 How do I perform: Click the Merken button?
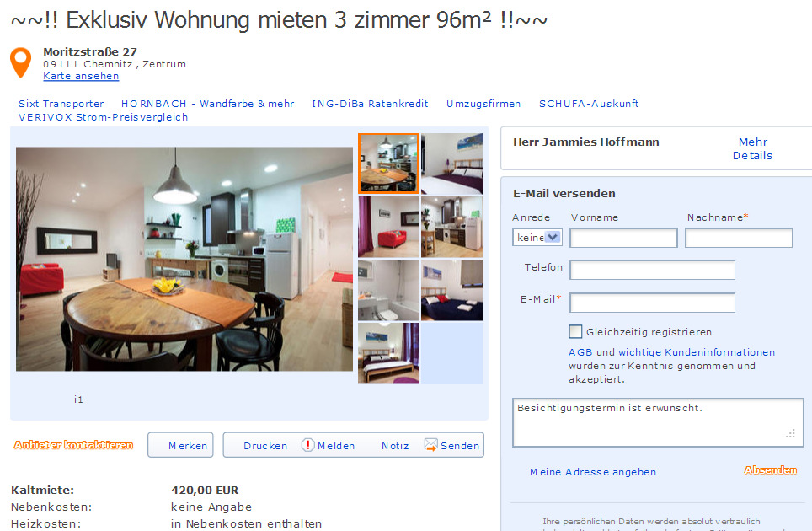[x=180, y=445]
